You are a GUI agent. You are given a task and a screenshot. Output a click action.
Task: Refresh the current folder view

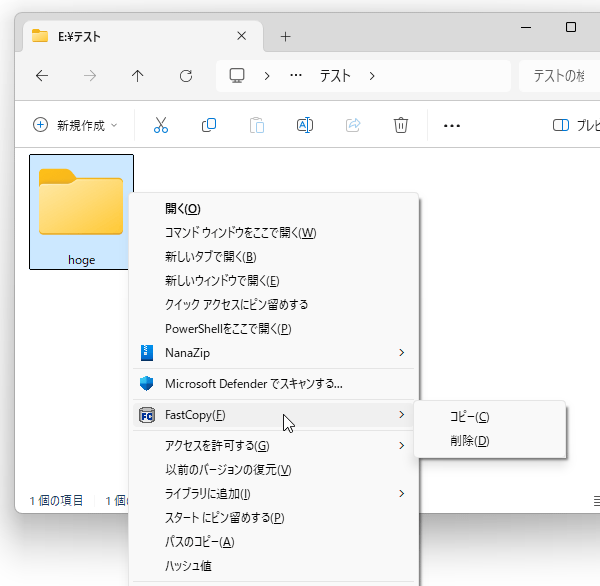click(186, 76)
